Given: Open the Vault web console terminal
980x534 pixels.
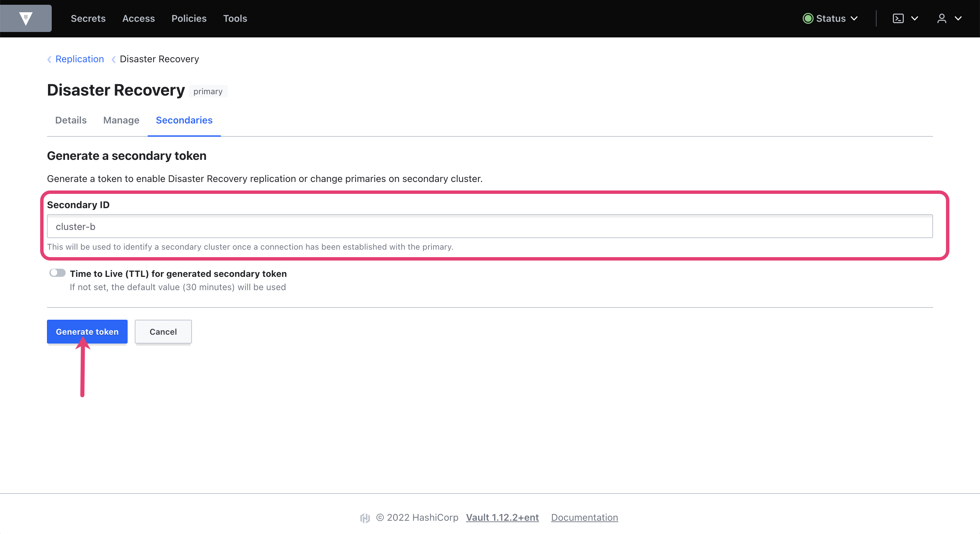Looking at the screenshot, I should pyautogui.click(x=898, y=18).
